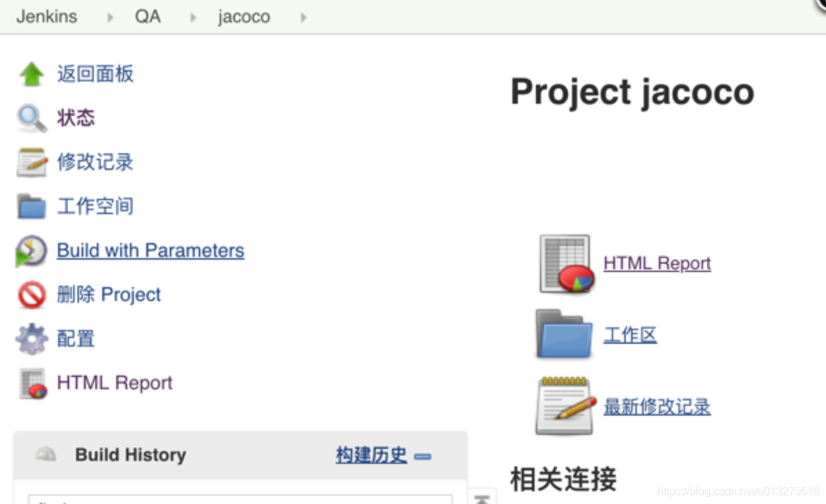Expand the arrow after QA breadcrumb
Viewport: 826px width, 504px height.
[193, 17]
